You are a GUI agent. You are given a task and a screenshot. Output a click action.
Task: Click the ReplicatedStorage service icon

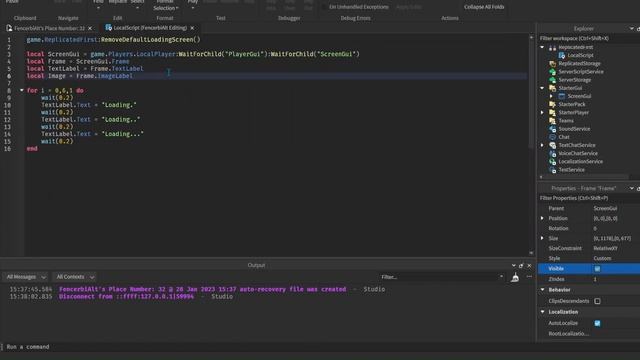pos(552,63)
